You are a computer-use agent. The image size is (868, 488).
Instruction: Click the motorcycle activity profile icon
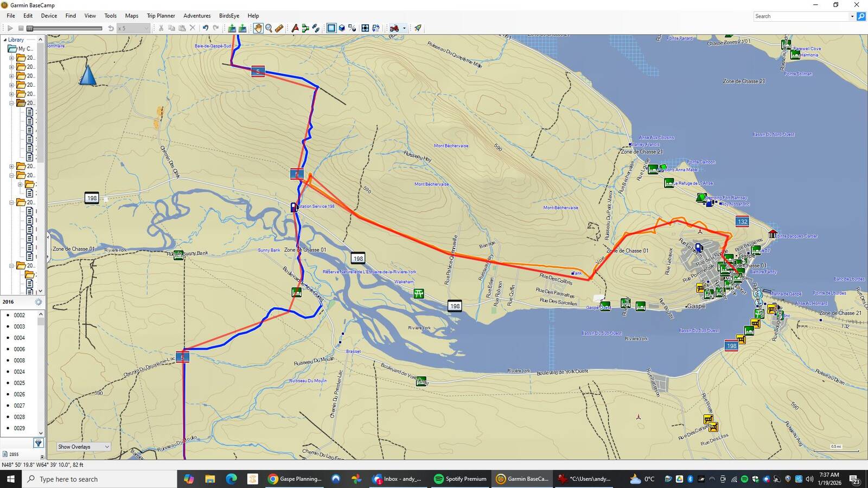tap(394, 28)
